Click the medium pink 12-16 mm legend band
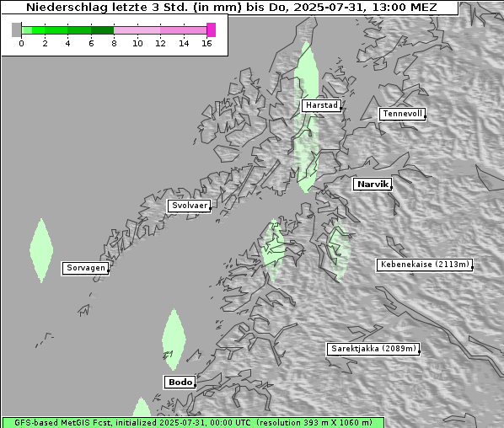The height and width of the screenshot is (428, 504). [x=183, y=30]
